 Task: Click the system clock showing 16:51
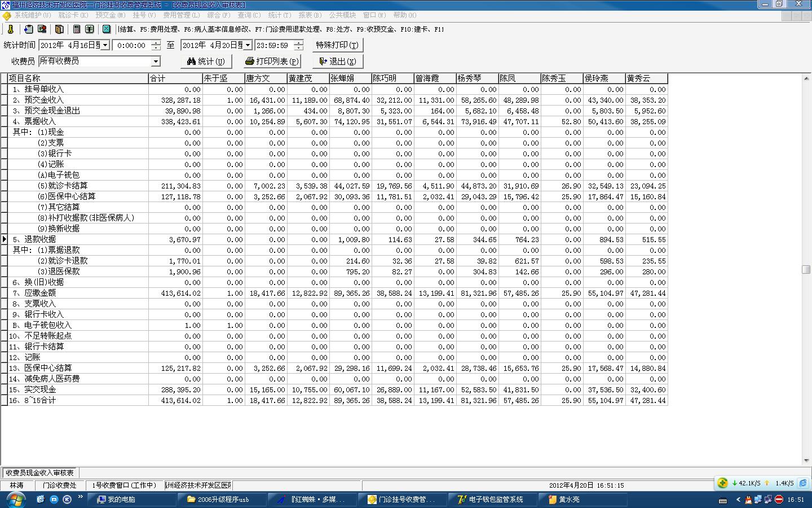coord(796,500)
